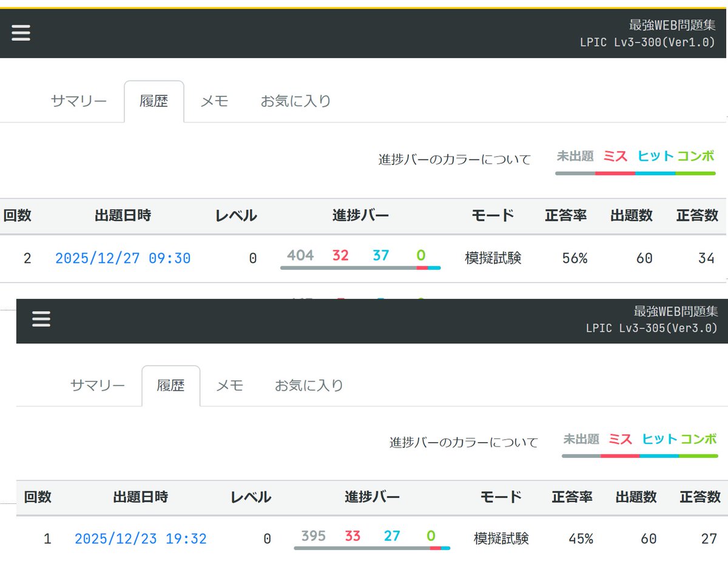Open history entry 2025/12/27 09:30
This screenshot has width=728, height=581.
tap(123, 258)
